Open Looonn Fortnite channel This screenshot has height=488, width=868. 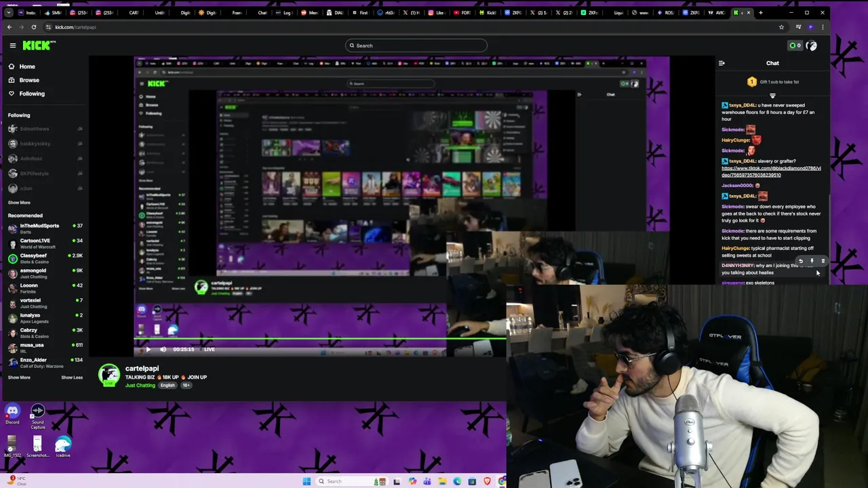point(45,288)
